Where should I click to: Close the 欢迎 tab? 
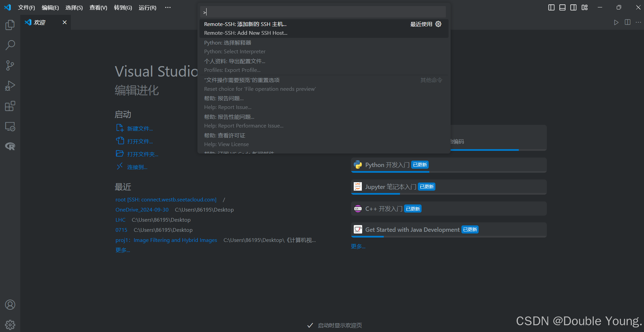[64, 22]
